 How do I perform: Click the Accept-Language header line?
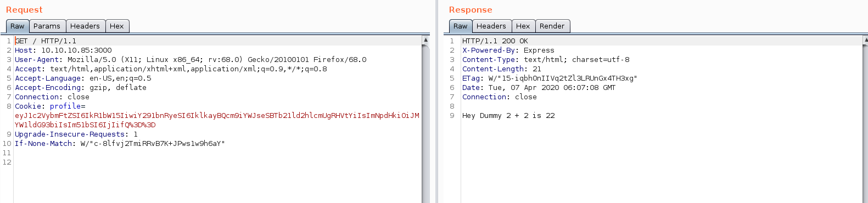pyautogui.click(x=83, y=78)
